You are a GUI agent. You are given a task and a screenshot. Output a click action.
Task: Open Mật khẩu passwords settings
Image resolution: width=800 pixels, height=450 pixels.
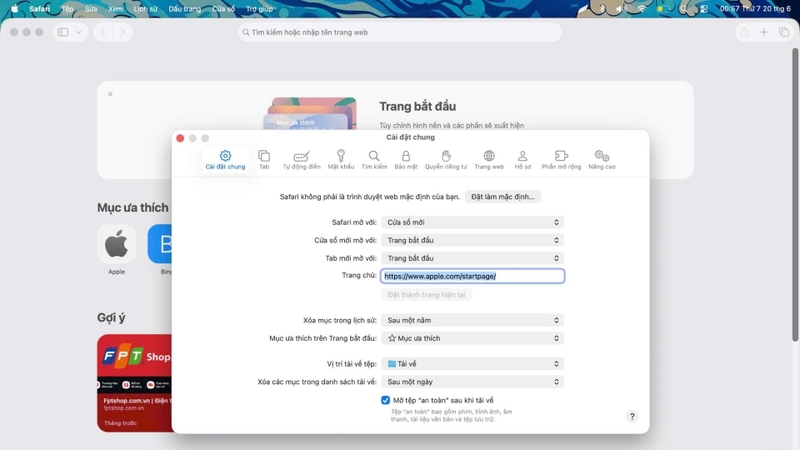point(341,160)
